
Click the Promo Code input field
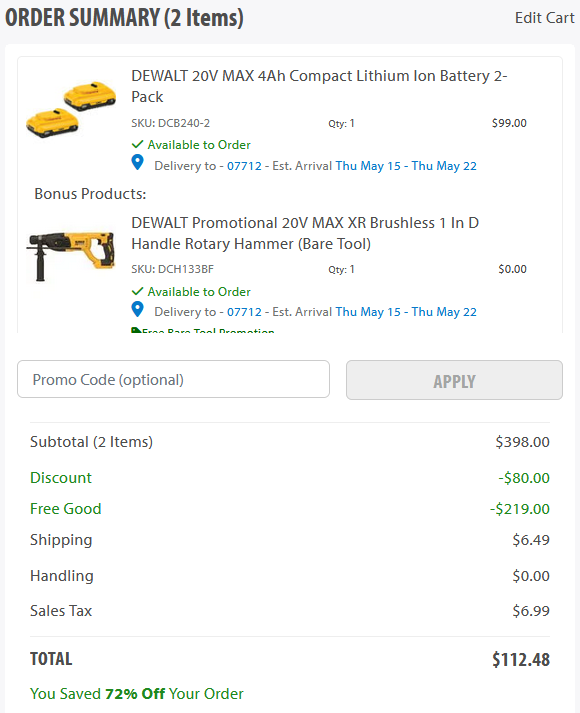click(173, 379)
